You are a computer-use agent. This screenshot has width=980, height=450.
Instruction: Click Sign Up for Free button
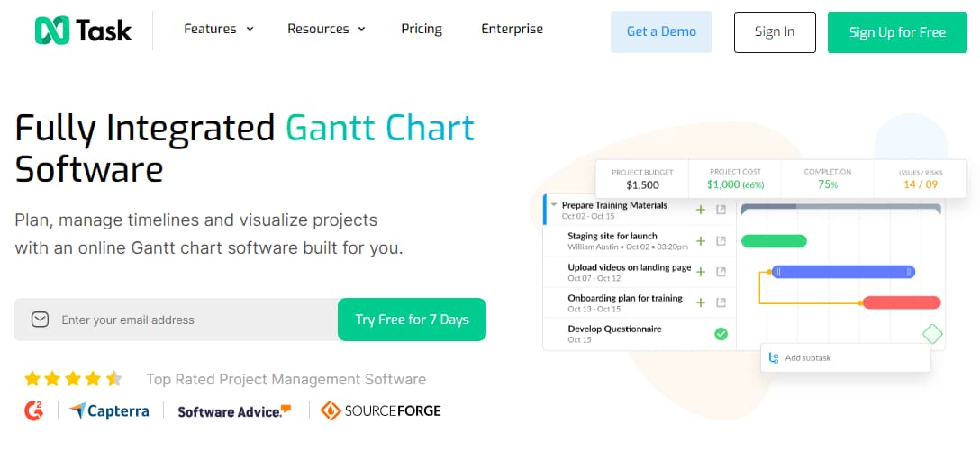[897, 31]
